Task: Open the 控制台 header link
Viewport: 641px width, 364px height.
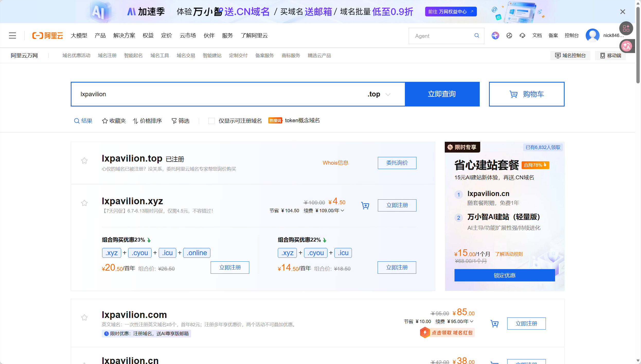Action: (x=572, y=35)
